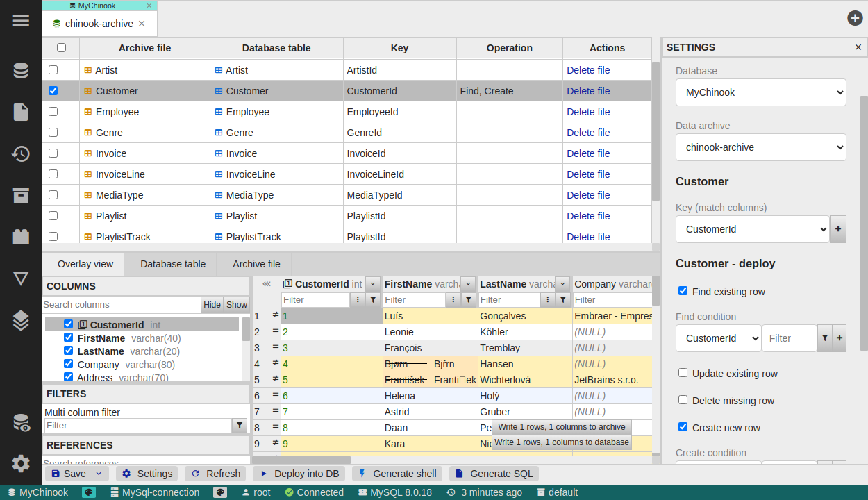This screenshot has height=500, width=868.
Task: Click the filter icon for FirstName column
Action: 469,300
